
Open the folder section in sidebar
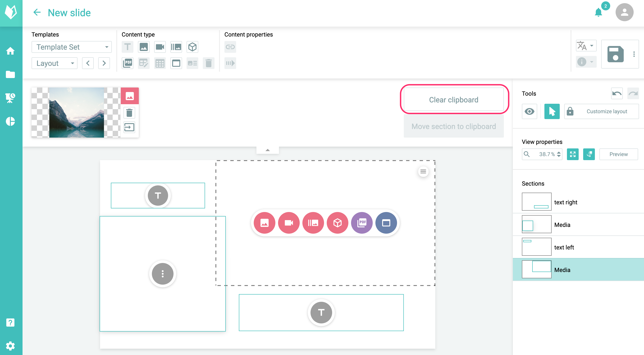(x=11, y=75)
